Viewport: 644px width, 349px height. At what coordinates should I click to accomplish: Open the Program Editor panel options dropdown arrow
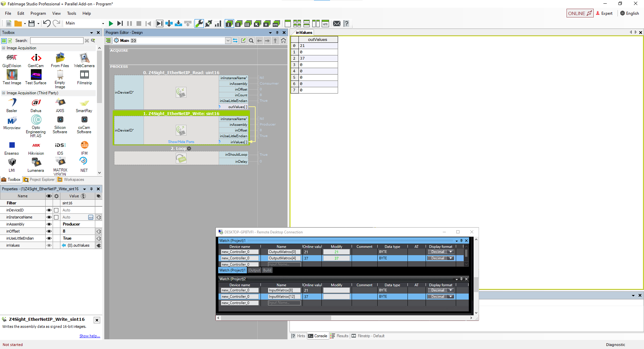(x=270, y=33)
